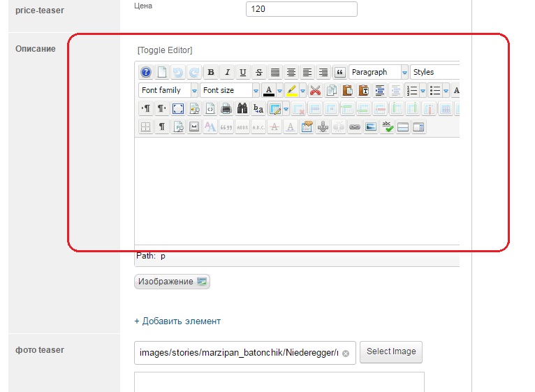The height and width of the screenshot is (392, 535).
Task: Click the Select Image button
Action: [x=391, y=351]
